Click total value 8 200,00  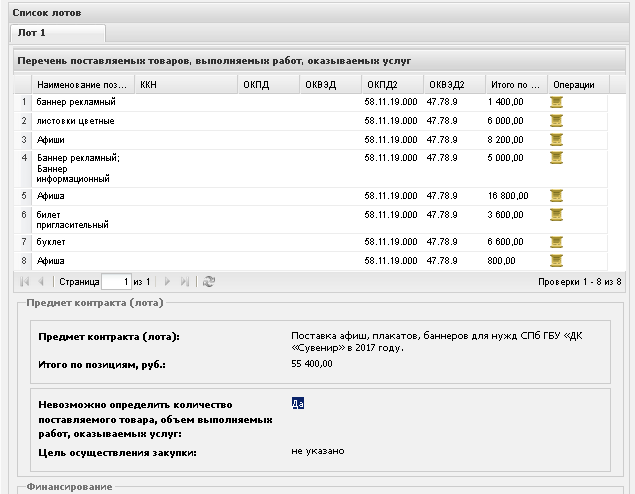[505, 140]
